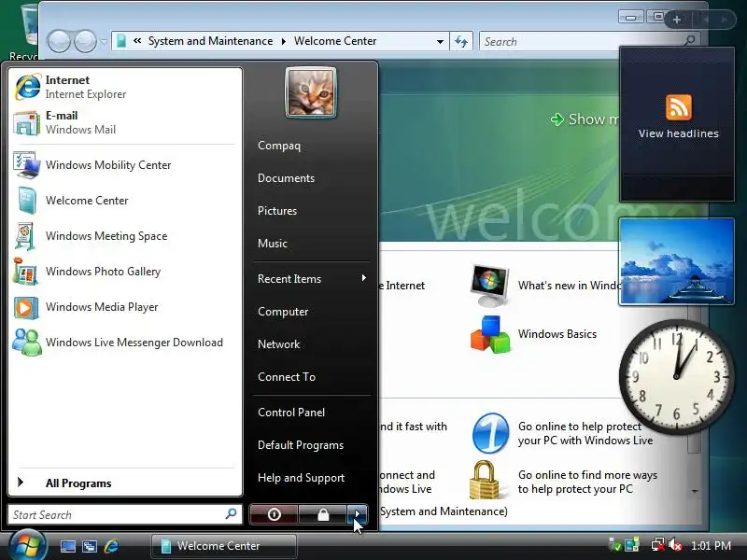Click the Forward button in Welcome Center window
Screen dimensions: 747x560
[86, 41]
